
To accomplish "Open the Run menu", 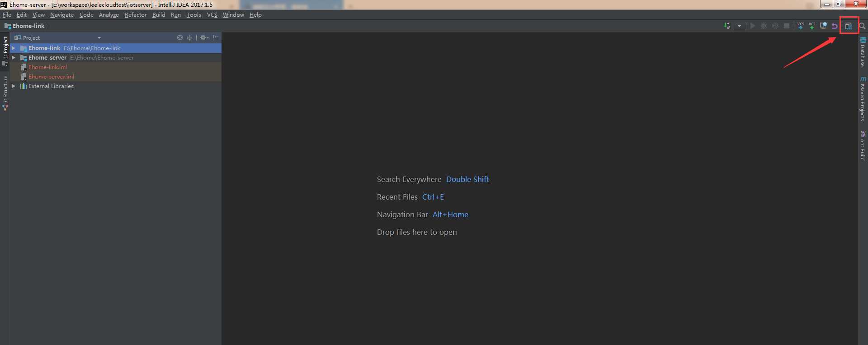I will 176,14.
